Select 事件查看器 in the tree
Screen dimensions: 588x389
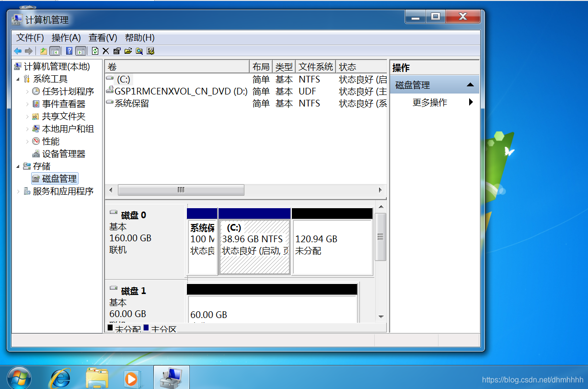tap(63, 104)
